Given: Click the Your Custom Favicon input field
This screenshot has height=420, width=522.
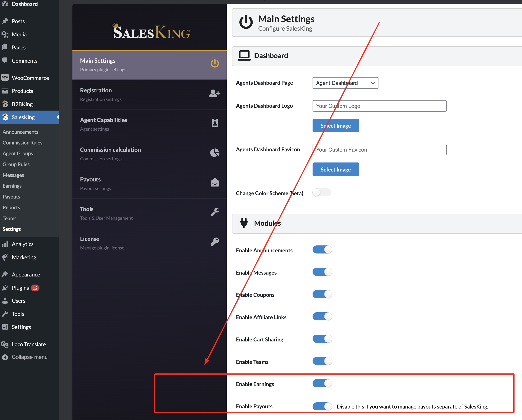Looking at the screenshot, I should click(379, 150).
